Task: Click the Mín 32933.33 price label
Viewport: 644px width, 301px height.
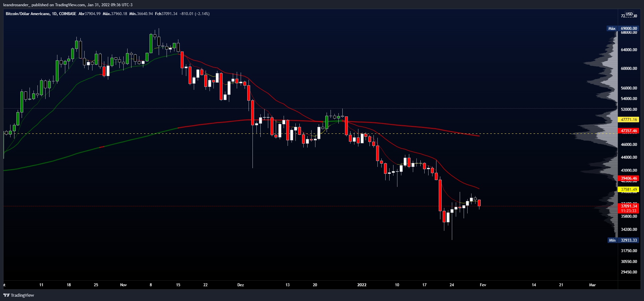Action: [x=623, y=240]
